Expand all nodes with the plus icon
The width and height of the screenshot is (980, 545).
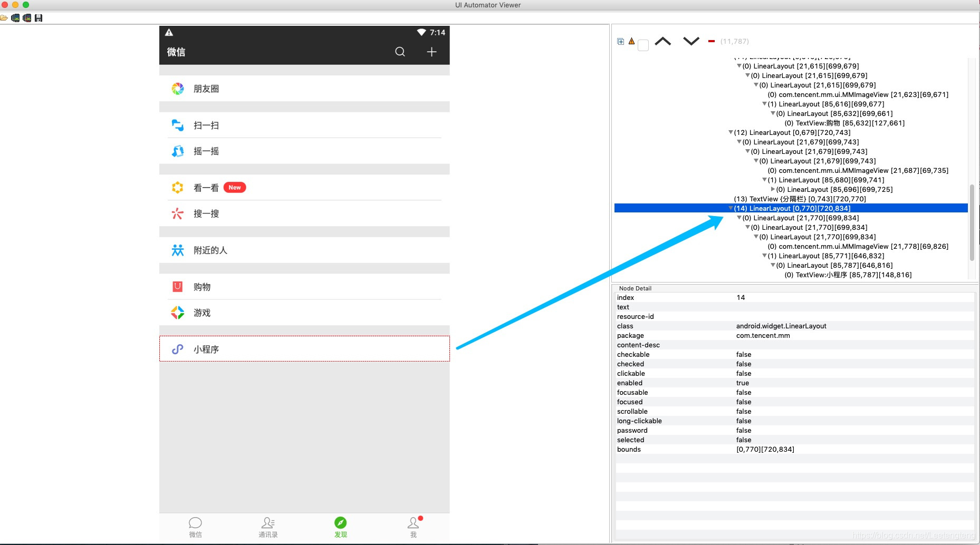click(x=621, y=42)
